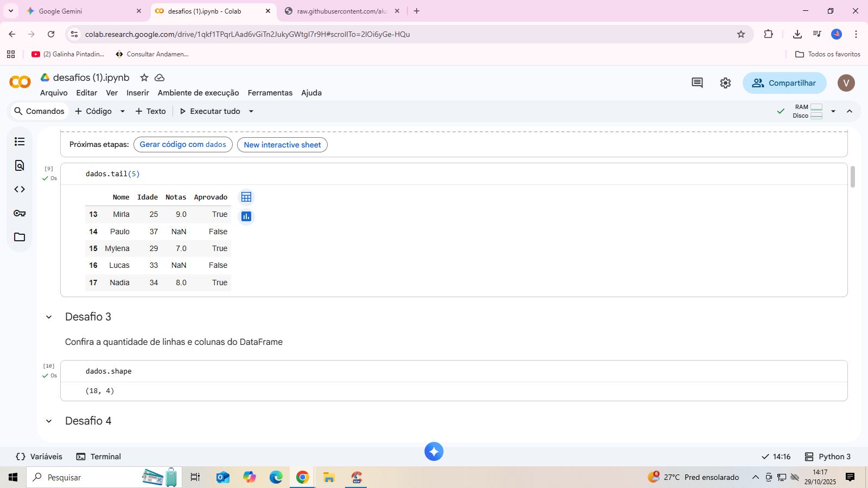Screen dimensions: 868x488
Task: Collapse the Desafio 4 section
Action: (49, 421)
